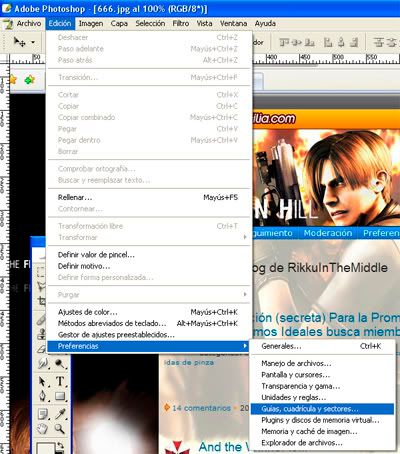Open Unidades y reglas… preferences
This screenshot has width=400, height=454.
(x=322, y=397)
